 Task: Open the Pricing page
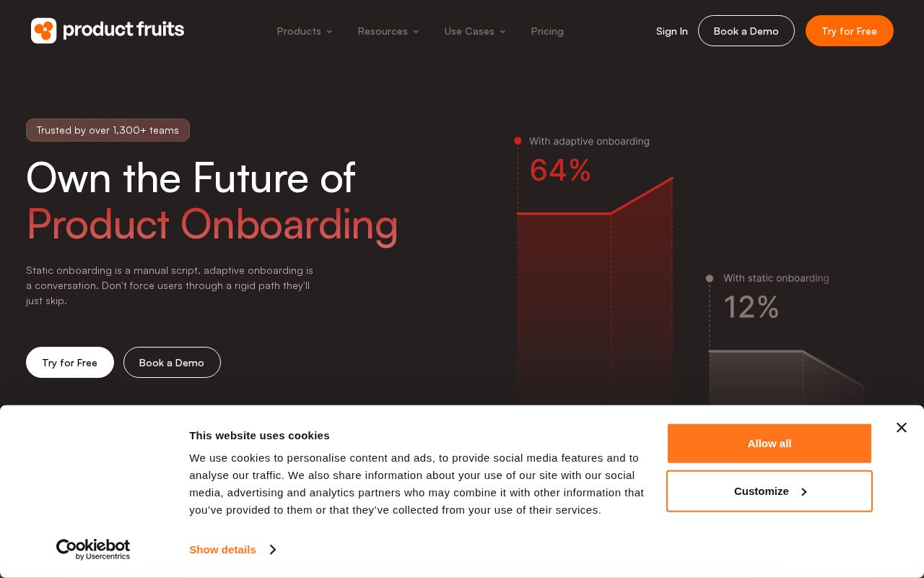(547, 31)
